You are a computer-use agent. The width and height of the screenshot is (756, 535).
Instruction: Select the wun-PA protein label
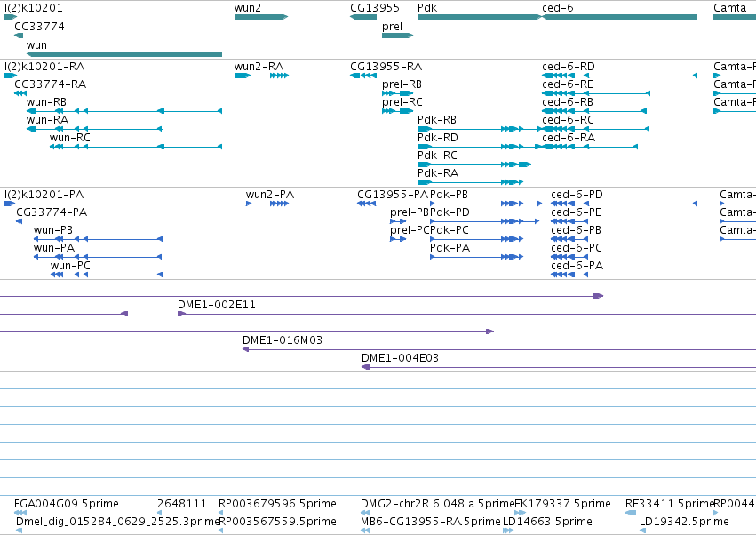click(x=54, y=248)
